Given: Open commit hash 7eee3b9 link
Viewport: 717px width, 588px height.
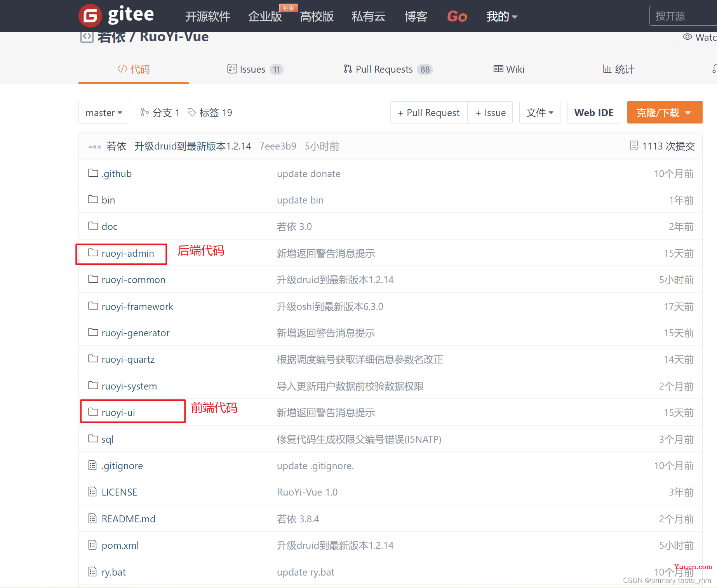Looking at the screenshot, I should [x=278, y=146].
